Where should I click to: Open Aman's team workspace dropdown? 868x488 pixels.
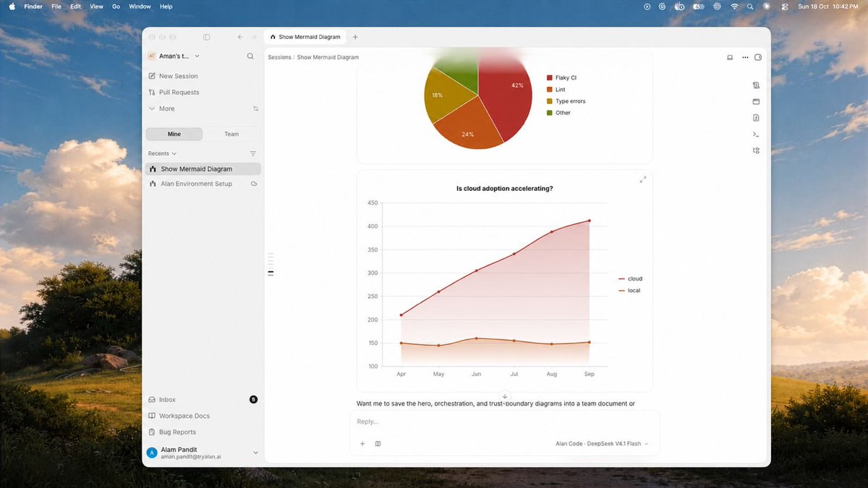174,56
